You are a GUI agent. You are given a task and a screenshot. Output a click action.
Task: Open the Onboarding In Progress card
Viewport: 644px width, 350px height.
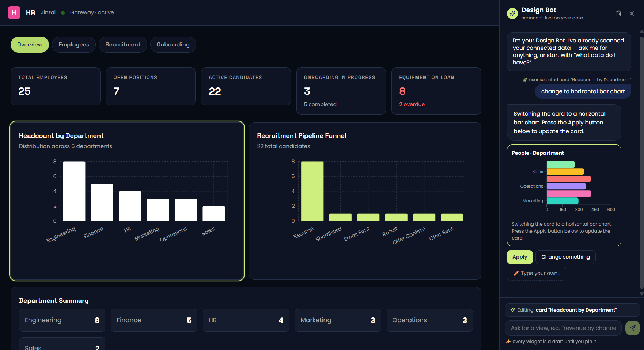pos(341,91)
